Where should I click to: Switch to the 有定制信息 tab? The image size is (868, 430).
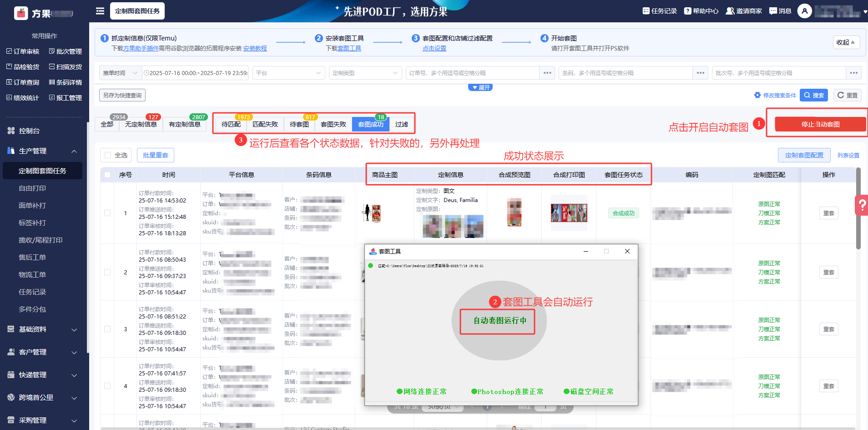pyautogui.click(x=185, y=124)
